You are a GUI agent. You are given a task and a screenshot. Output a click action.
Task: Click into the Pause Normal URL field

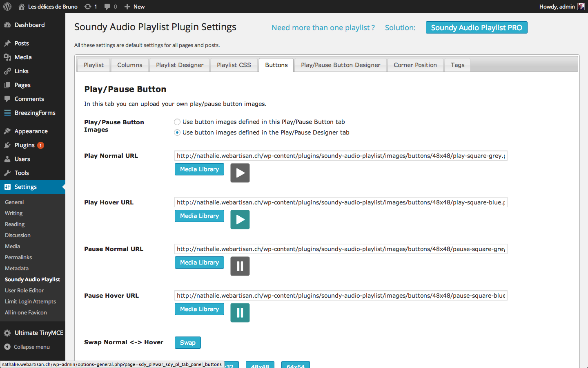pos(341,249)
